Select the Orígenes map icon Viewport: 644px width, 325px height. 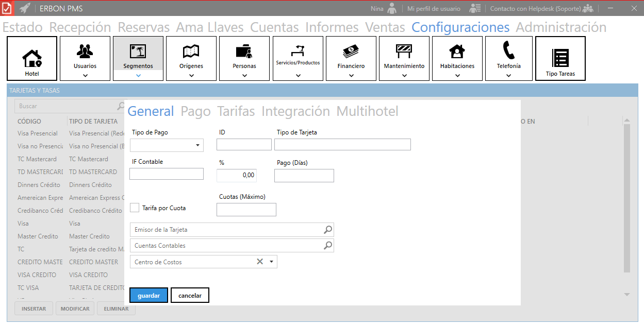pos(191,51)
